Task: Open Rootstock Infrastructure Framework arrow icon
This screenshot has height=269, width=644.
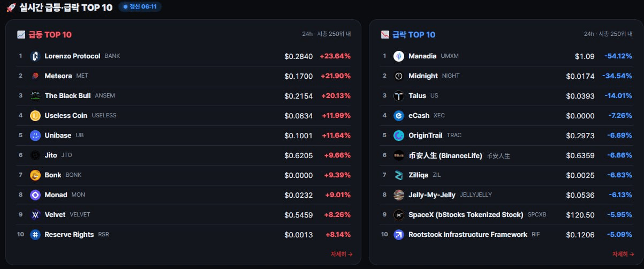Action: [399, 235]
